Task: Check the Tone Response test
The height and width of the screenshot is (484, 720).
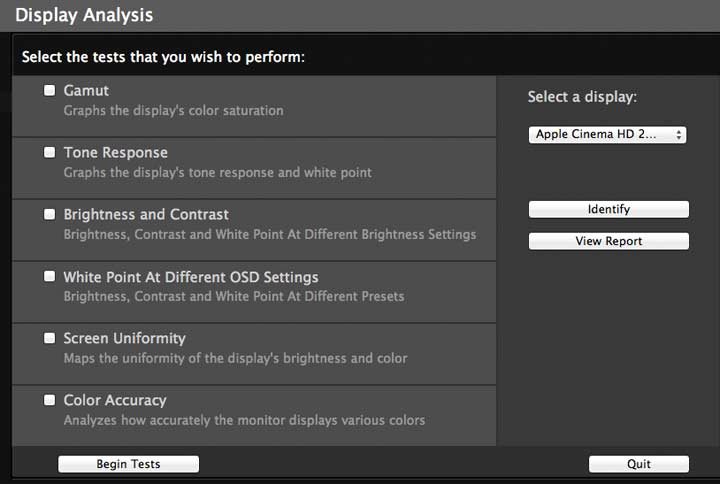Action: [x=50, y=152]
